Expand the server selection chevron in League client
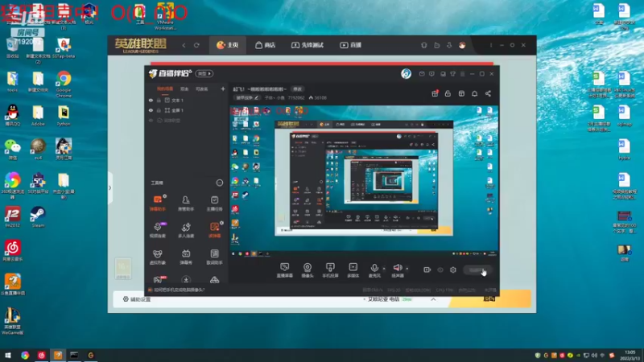Image resolution: width=644 pixels, height=362 pixels. click(x=433, y=299)
